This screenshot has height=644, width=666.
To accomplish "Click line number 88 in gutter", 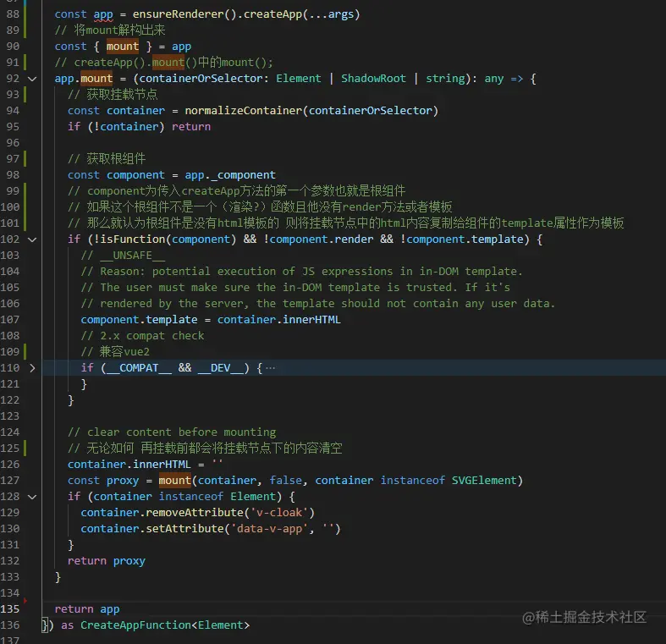I will pyautogui.click(x=13, y=14).
